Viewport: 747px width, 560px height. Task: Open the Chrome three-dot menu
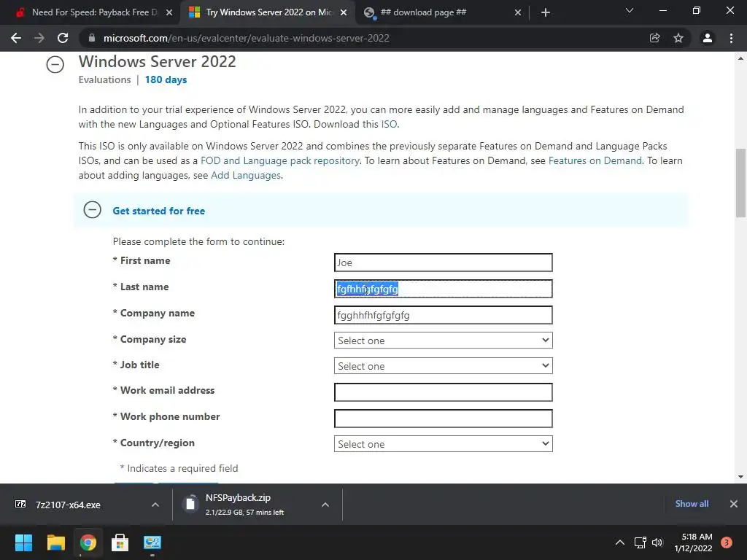[x=731, y=38]
